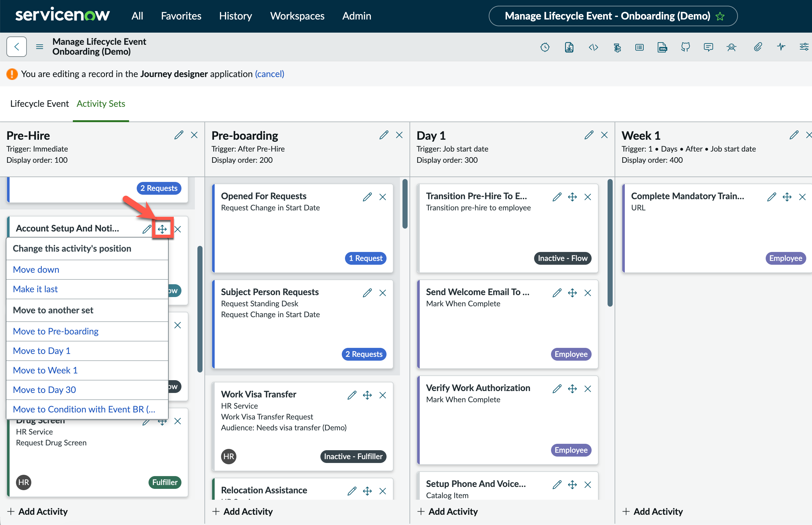Open move options for Work Visa Transfer
The width and height of the screenshot is (812, 525).
[367, 395]
